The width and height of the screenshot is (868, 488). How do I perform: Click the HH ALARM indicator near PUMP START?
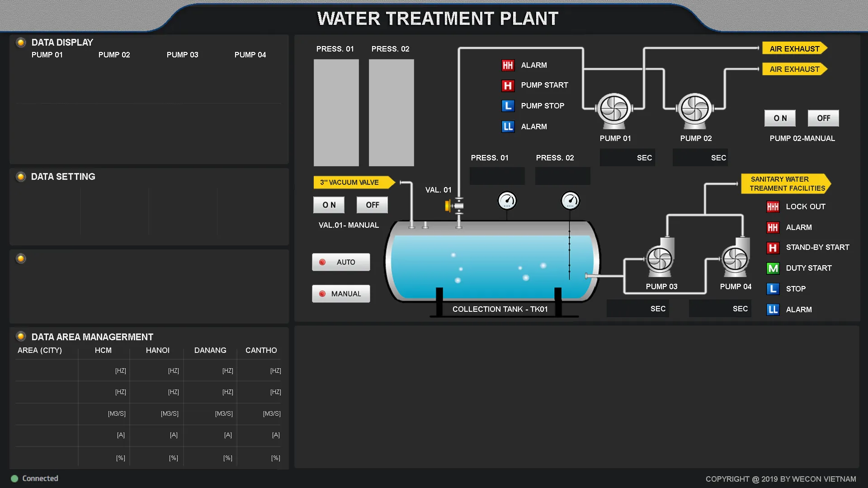pos(508,65)
